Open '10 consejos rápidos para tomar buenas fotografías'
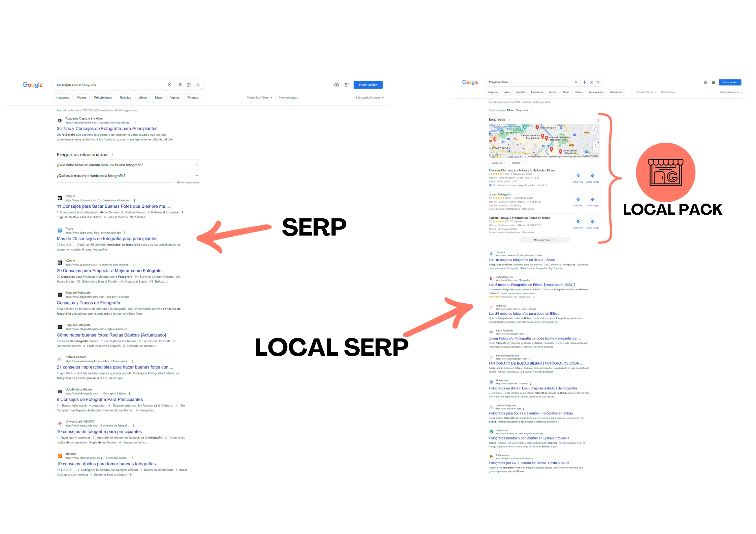This screenshot has height=534, width=756. pos(106,464)
